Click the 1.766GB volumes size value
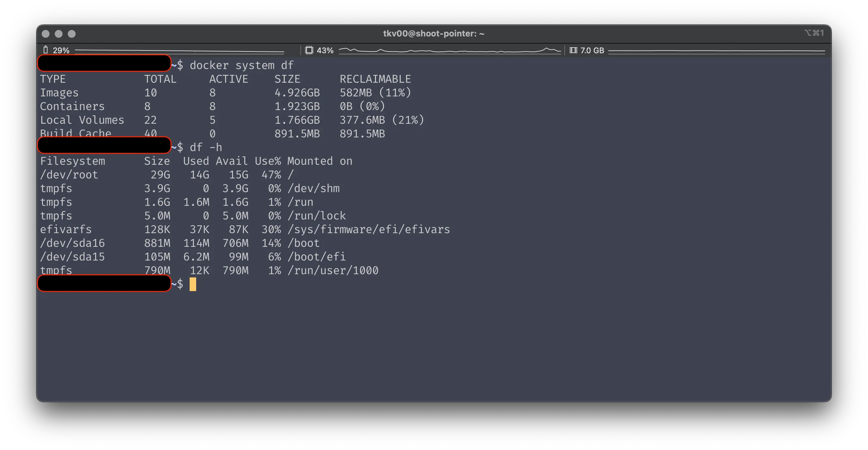868x450 pixels. [297, 120]
